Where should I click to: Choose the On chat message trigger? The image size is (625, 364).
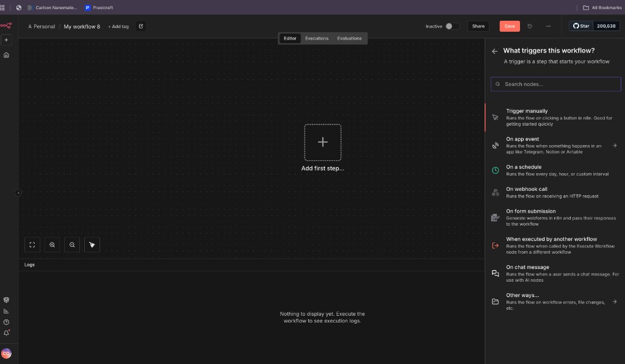point(555,273)
